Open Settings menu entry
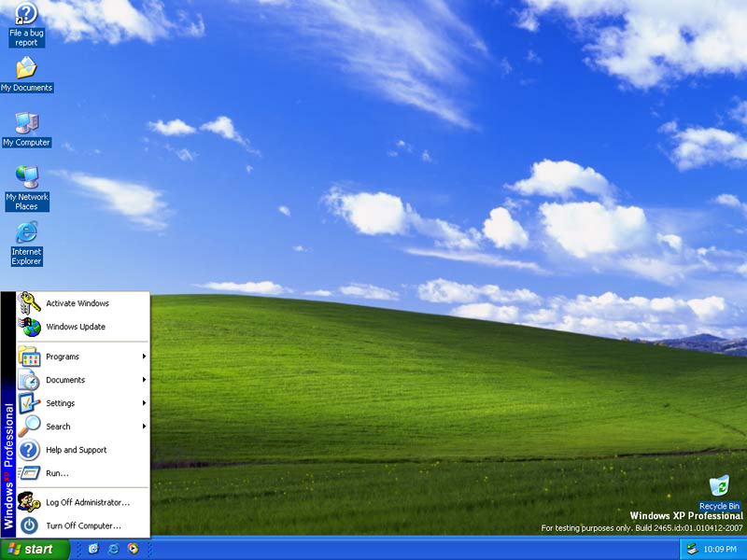This screenshot has width=747, height=560. (83, 403)
